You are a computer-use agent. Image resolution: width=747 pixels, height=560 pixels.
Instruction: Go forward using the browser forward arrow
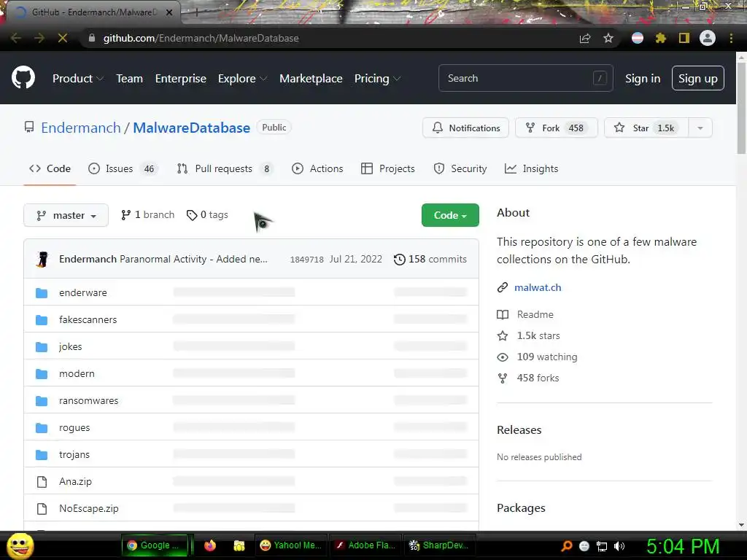39,38
